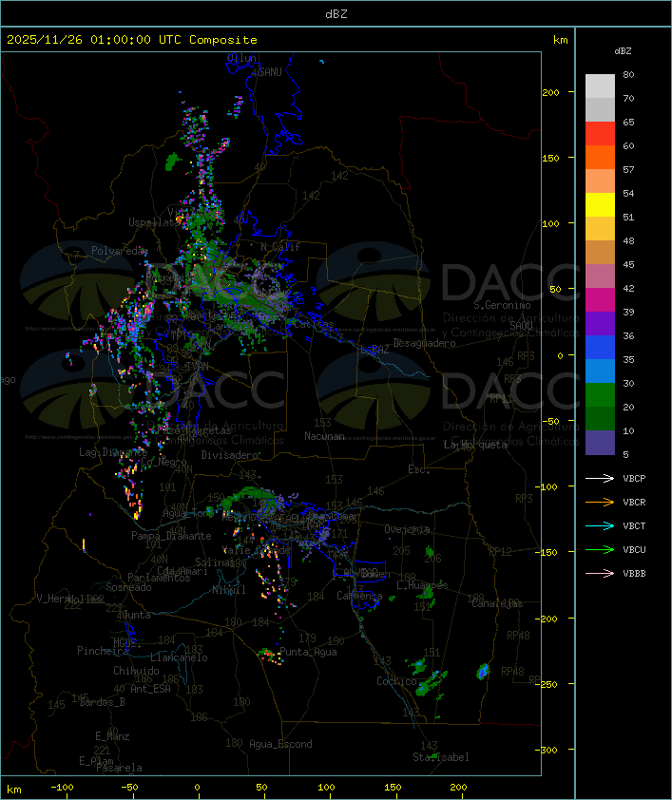Click the Pampa_Diamante map label
Screen dimensions: 672x800
(171, 536)
